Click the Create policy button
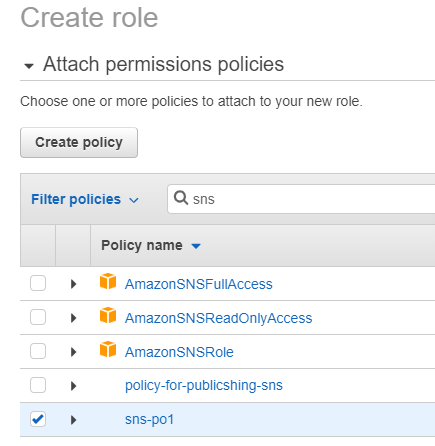The image size is (435, 446). 79,142
